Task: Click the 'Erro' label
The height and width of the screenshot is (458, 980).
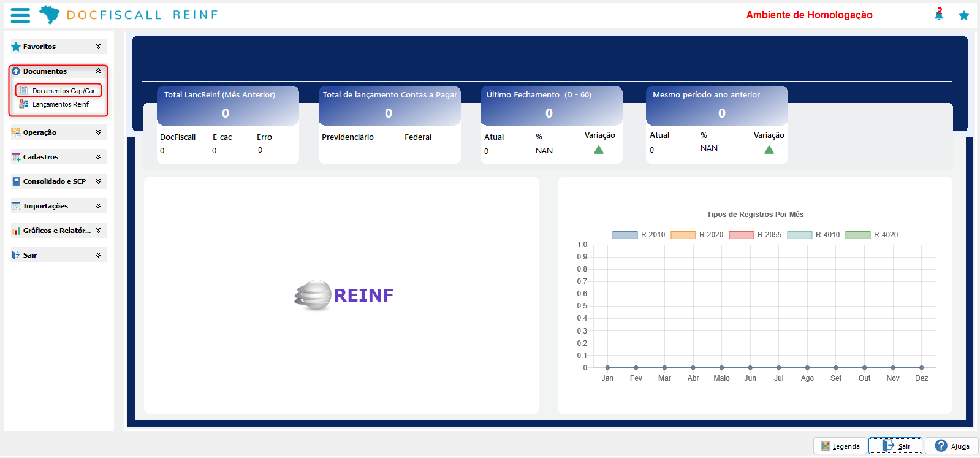Action: pos(264,137)
